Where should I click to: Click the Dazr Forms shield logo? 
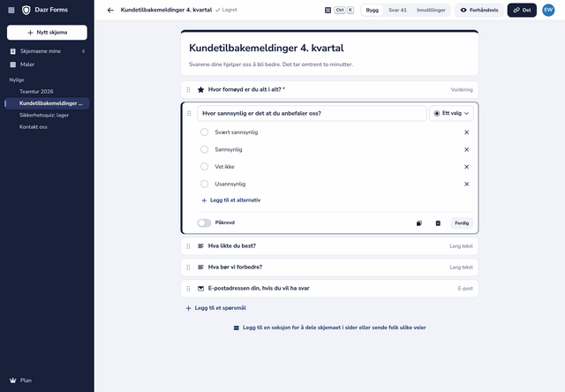tap(26, 10)
